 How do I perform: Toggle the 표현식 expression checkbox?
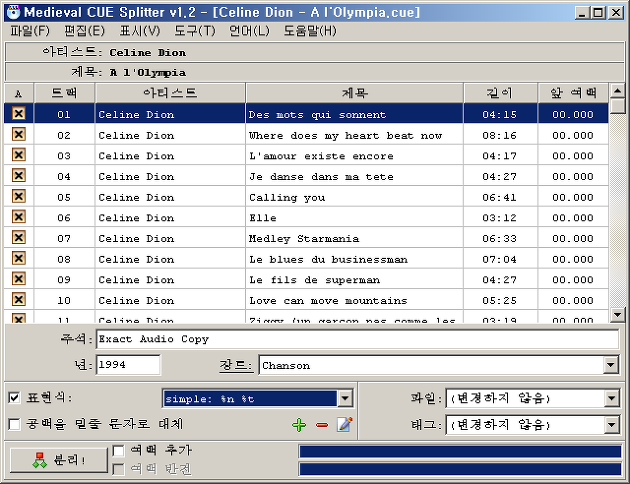pyautogui.click(x=14, y=398)
